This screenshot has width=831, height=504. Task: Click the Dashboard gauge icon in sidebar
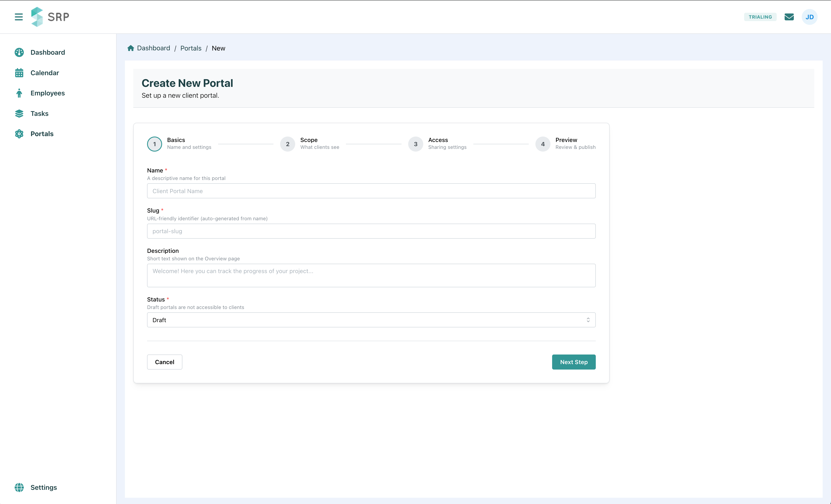click(19, 52)
